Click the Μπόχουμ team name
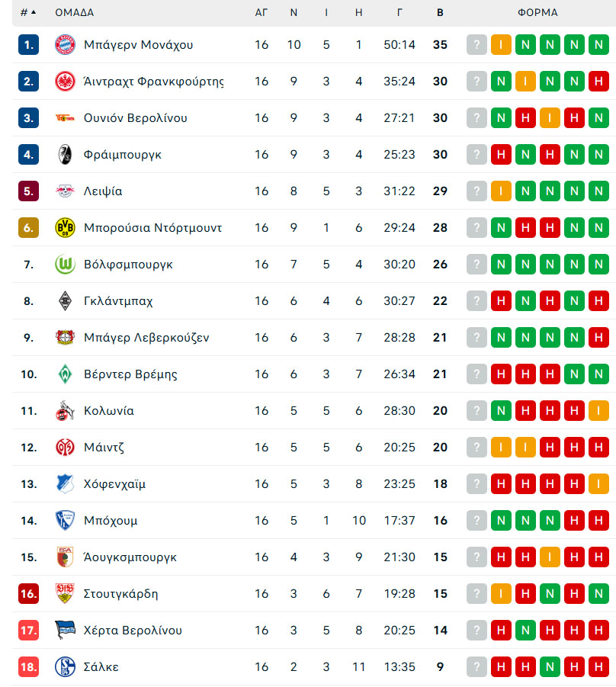Screen dimensions: 616x687 pos(111,521)
